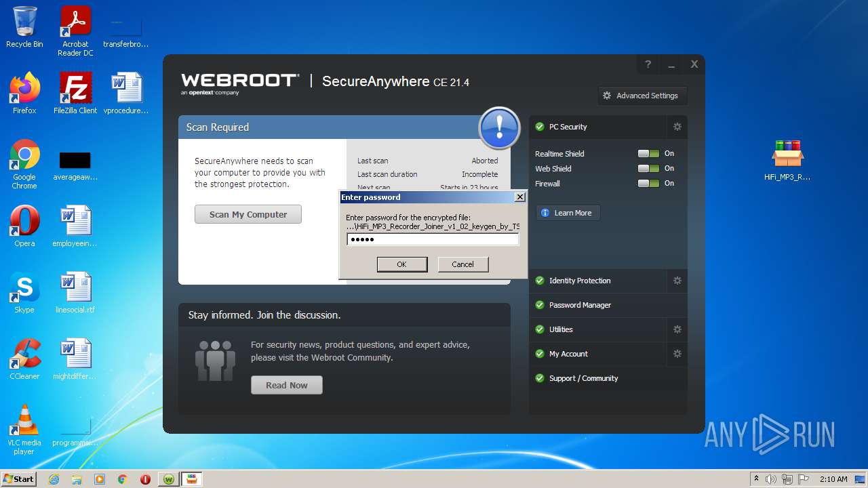Switch to Webroot taskbar button

click(x=169, y=479)
